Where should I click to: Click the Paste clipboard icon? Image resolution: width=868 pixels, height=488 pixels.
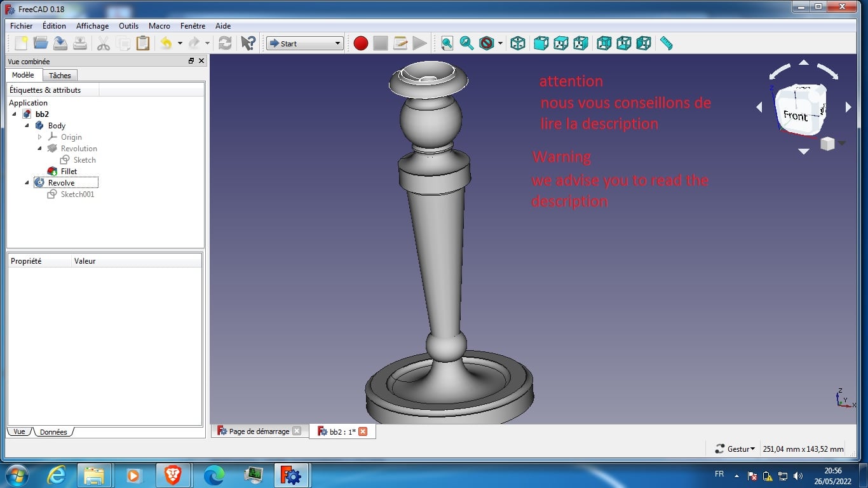[x=143, y=43]
